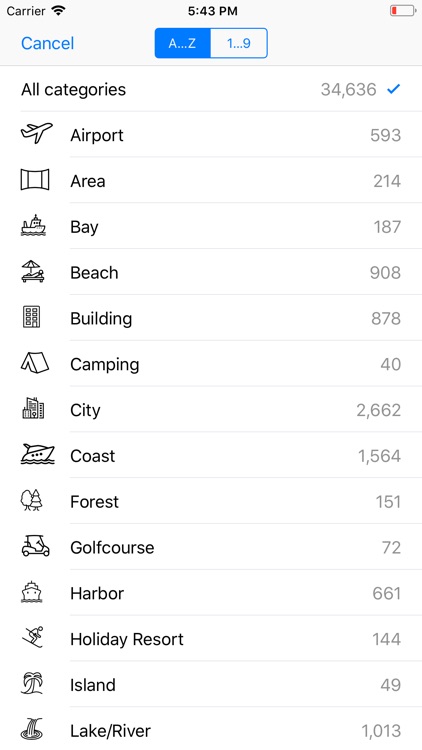Choose the City skyline icon
This screenshot has width=422, height=750.
[x=33, y=409]
